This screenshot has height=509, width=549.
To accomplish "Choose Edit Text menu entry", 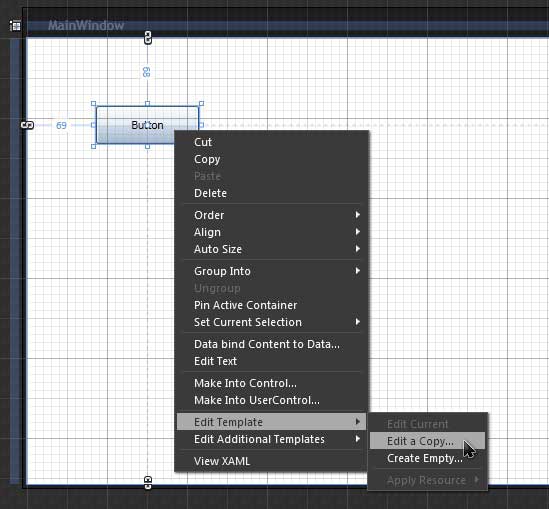I will (x=272, y=361).
